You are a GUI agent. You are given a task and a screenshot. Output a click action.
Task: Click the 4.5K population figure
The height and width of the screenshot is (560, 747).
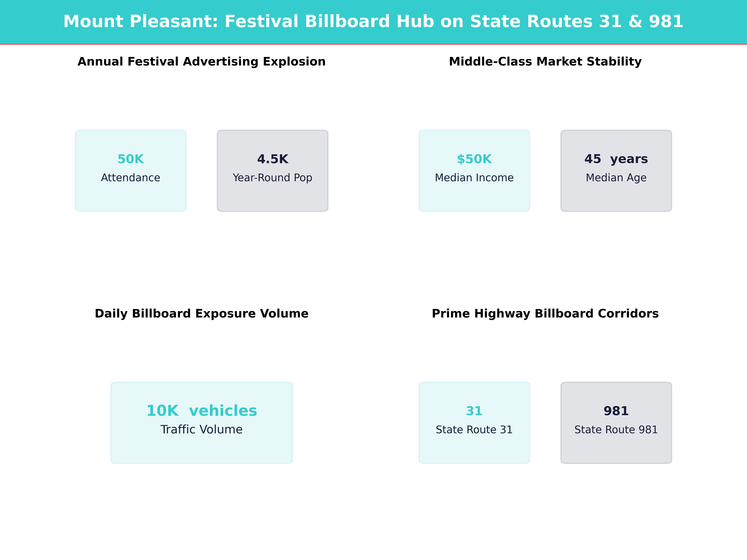[272, 159]
